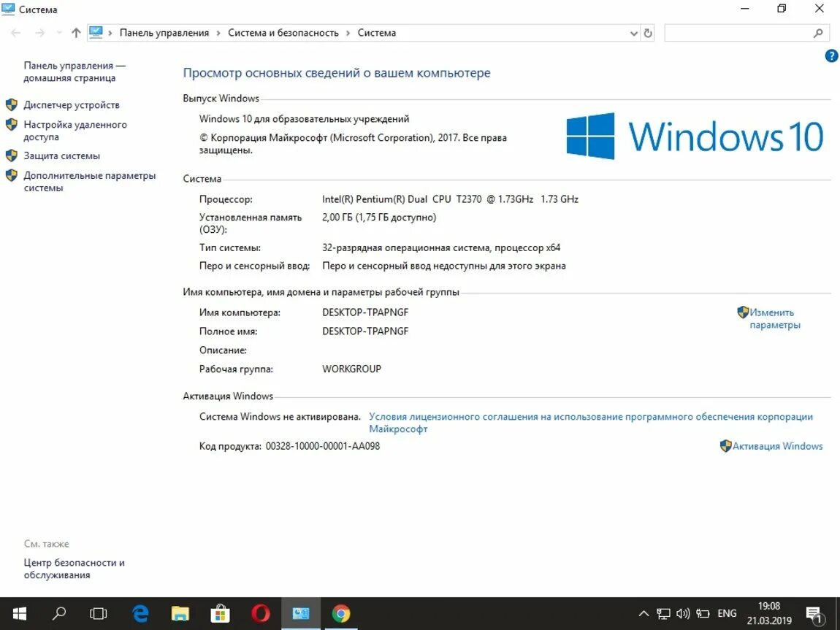The image size is (840, 630).
Task: Click the volume speaker tray icon
Action: coord(683,614)
